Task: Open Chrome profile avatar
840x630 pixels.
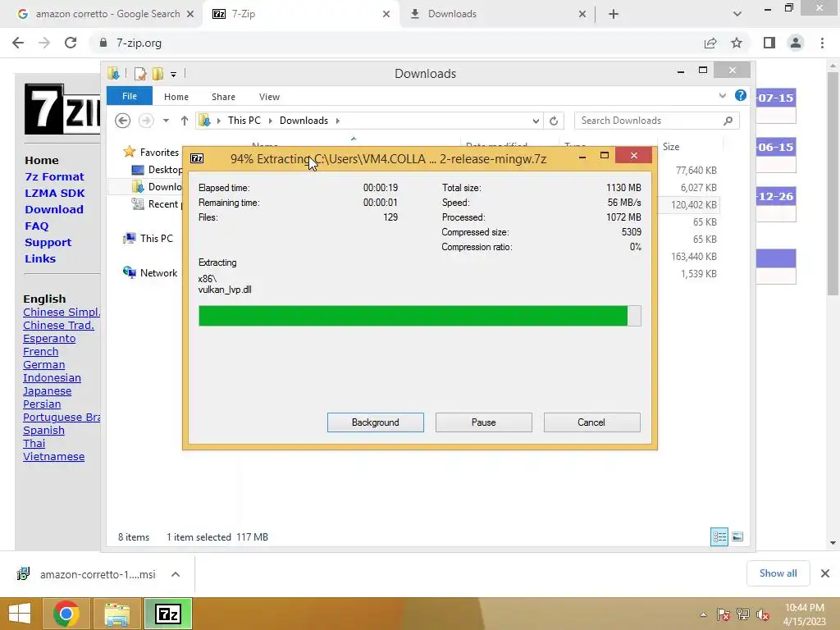Action: 796,43
